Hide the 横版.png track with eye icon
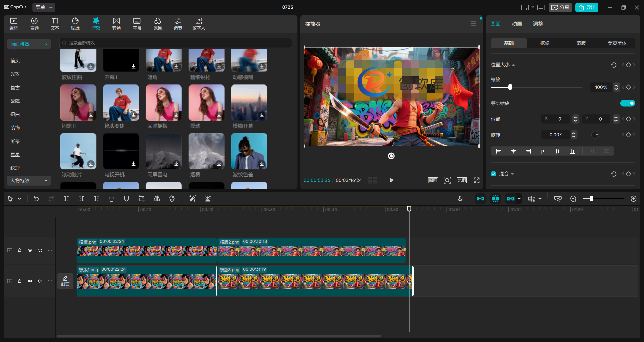Screen dimensions: 644x342 coord(30,250)
